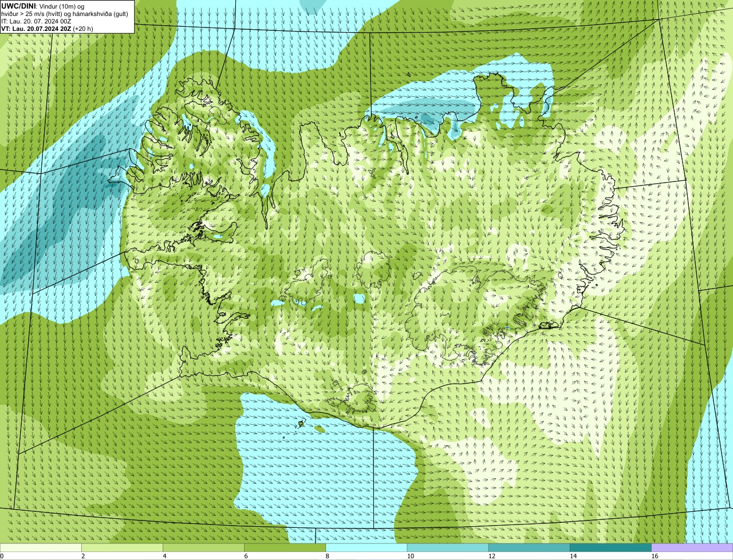Screen dimensions: 733x560
Task: Click the scale label '0'
Action: [x=2, y=556]
